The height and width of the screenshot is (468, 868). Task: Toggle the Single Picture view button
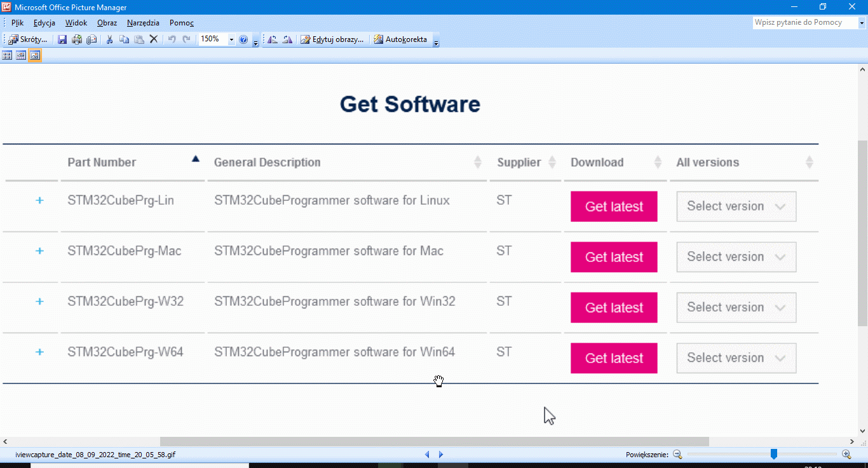click(34, 55)
